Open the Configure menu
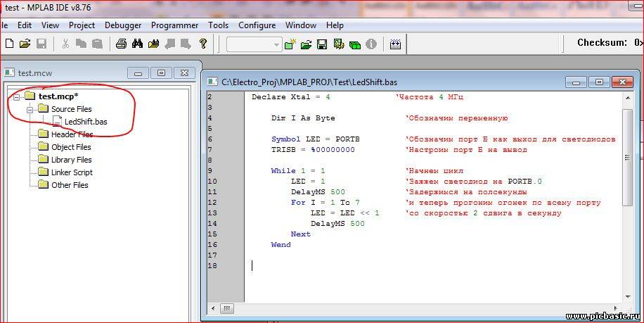Image resolution: width=644 pixels, height=323 pixels. coord(257,25)
